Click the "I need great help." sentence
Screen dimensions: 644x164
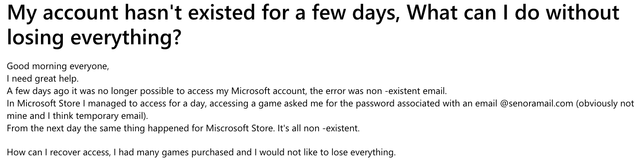[43, 78]
